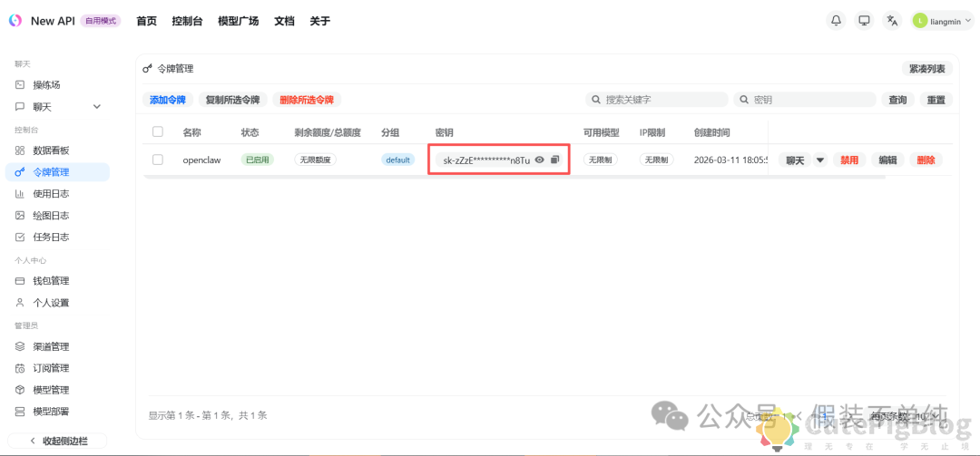Image resolution: width=980 pixels, height=456 pixels.
Task: Expand the 聊天 sidebar chevron
Action: pyautogui.click(x=97, y=107)
